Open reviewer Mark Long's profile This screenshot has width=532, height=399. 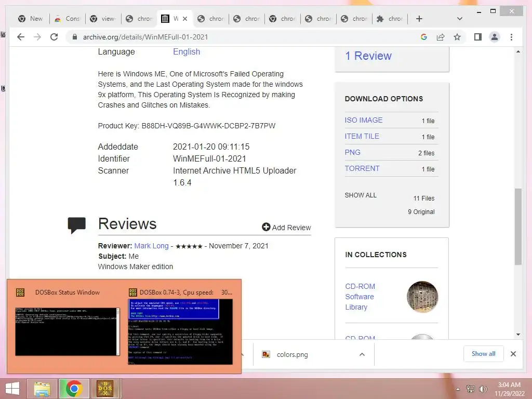pos(151,246)
